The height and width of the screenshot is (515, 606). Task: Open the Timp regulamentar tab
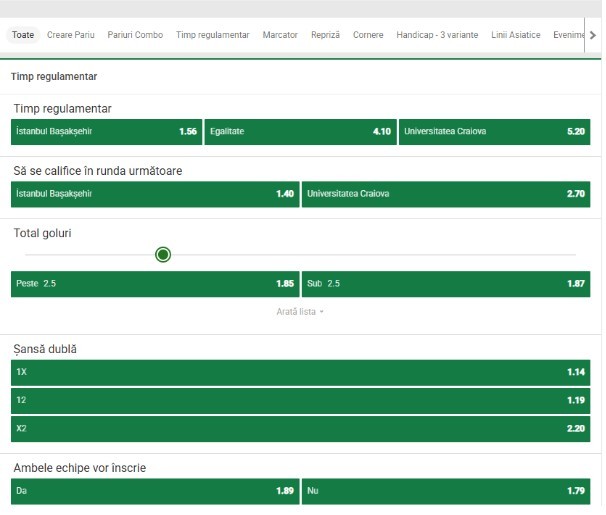click(x=213, y=35)
